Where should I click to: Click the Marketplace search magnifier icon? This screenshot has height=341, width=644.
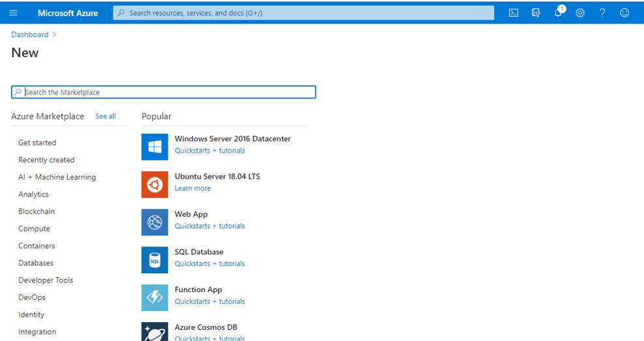tap(18, 92)
